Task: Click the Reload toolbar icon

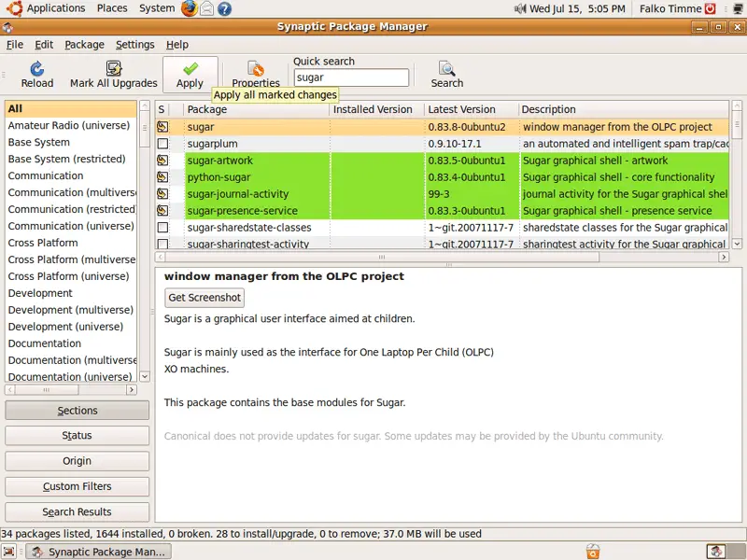Action: click(36, 69)
